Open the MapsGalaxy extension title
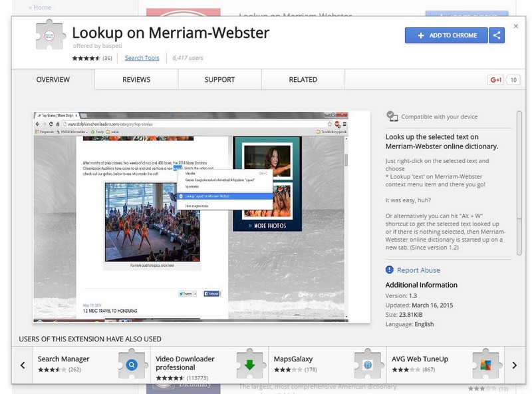Screen dimensions: 532x394 point(293,359)
